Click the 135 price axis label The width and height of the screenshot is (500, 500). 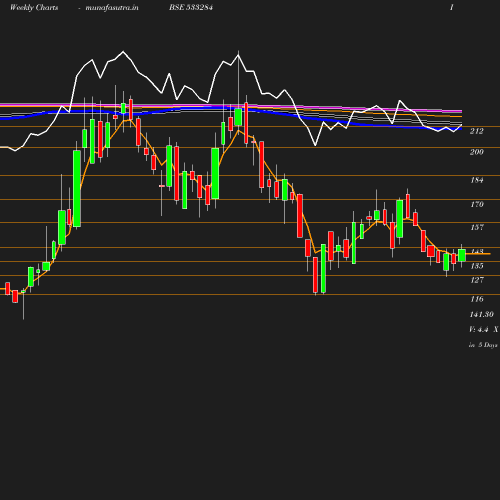[477, 266]
